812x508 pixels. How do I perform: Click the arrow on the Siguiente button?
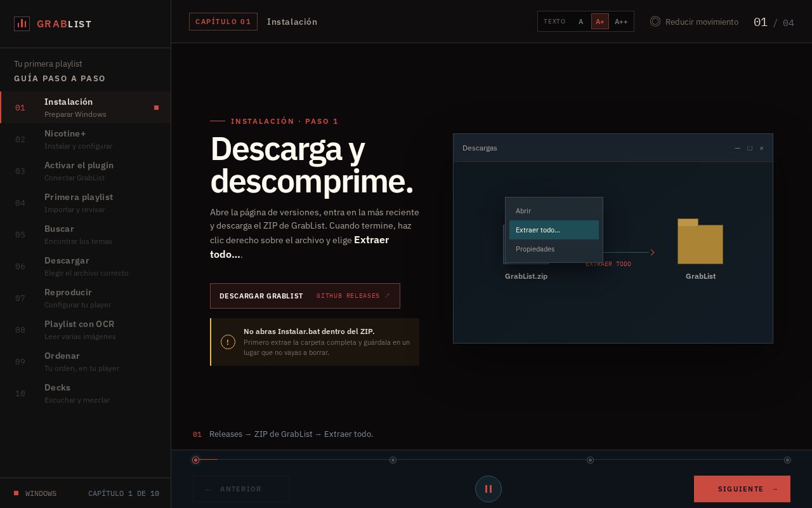[775, 489]
